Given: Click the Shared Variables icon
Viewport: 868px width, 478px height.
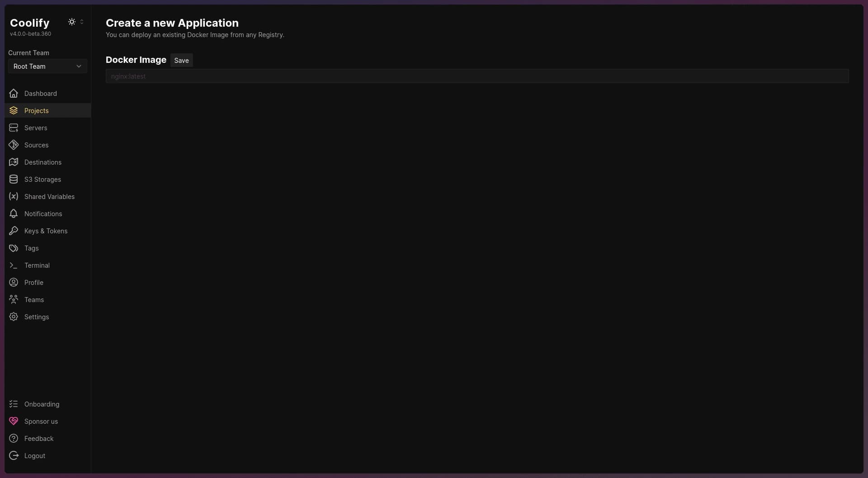Looking at the screenshot, I should pyautogui.click(x=14, y=196).
